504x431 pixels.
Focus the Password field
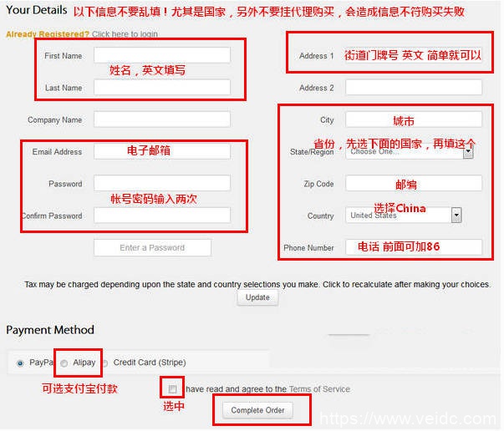tap(162, 183)
